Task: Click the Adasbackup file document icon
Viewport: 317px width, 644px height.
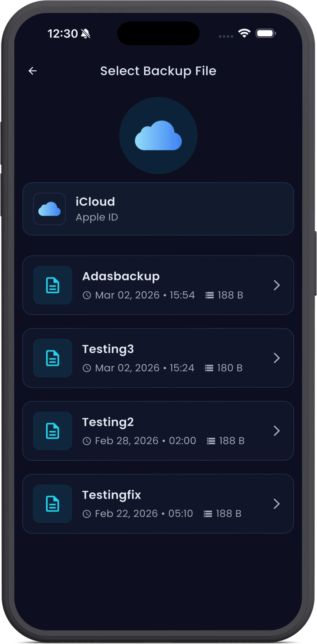Action: (52, 285)
